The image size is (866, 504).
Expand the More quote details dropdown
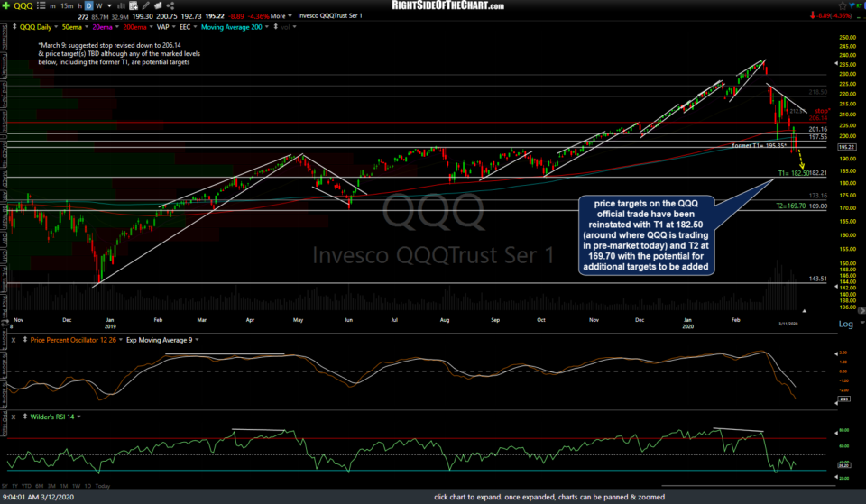pos(281,16)
